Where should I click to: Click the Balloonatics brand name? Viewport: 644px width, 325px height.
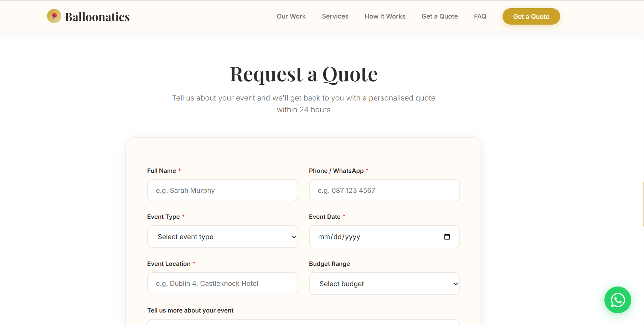click(97, 17)
